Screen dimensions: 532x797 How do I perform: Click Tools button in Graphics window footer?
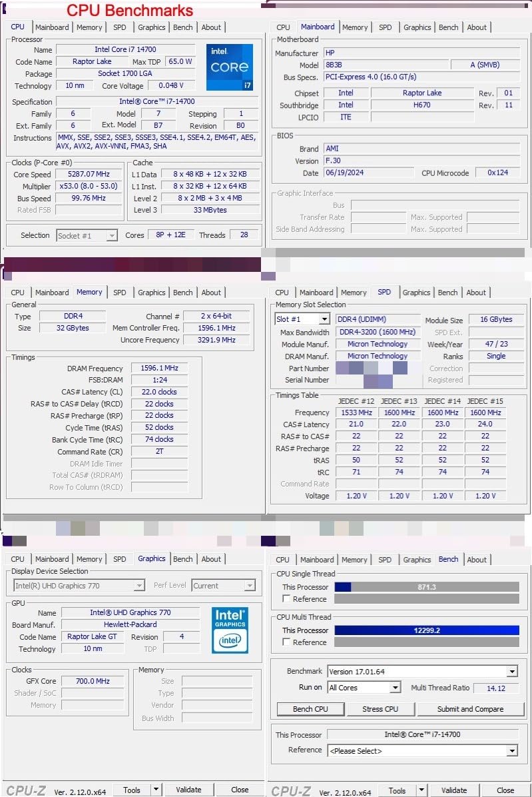(x=131, y=790)
